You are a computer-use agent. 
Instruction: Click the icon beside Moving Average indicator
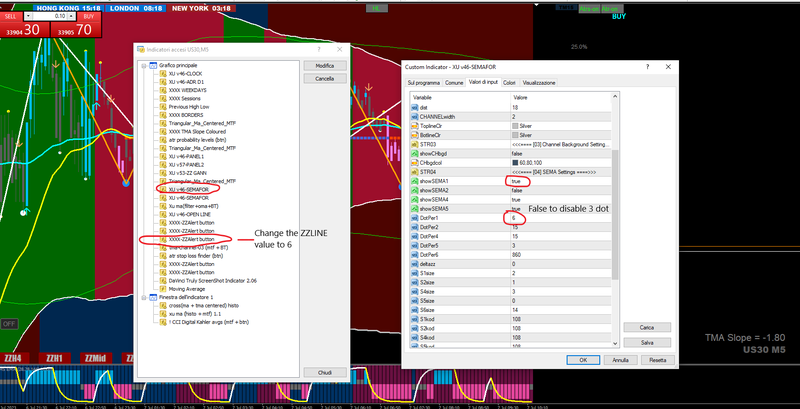point(163,289)
